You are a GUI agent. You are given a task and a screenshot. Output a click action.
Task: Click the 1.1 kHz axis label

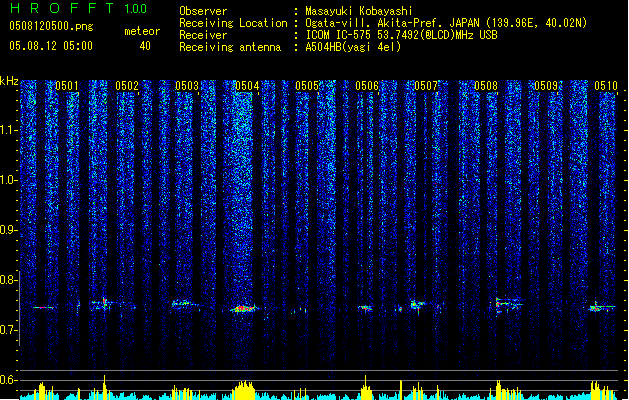9,130
